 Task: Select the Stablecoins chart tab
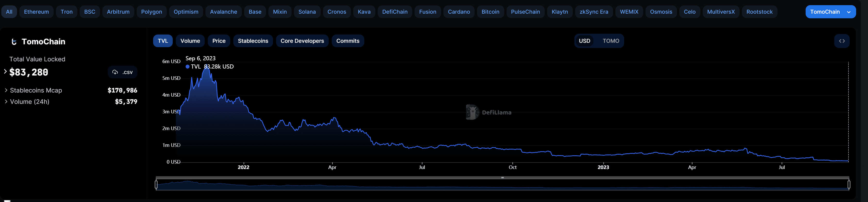coord(253,41)
